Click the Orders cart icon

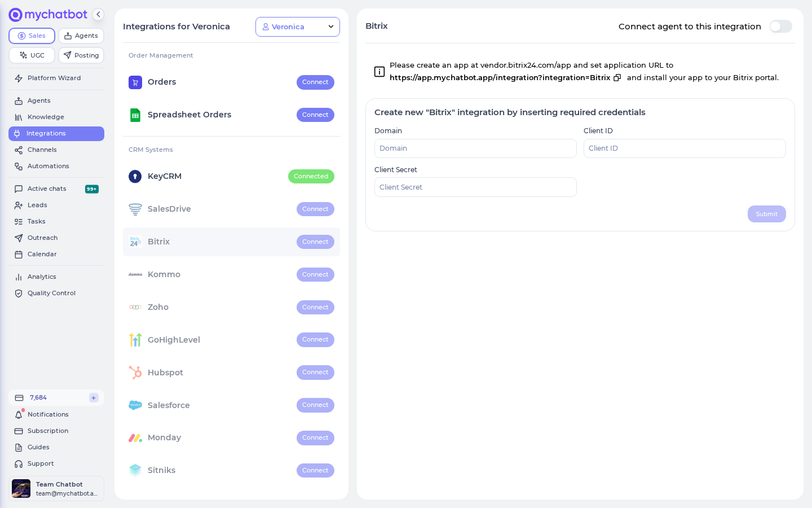click(135, 82)
